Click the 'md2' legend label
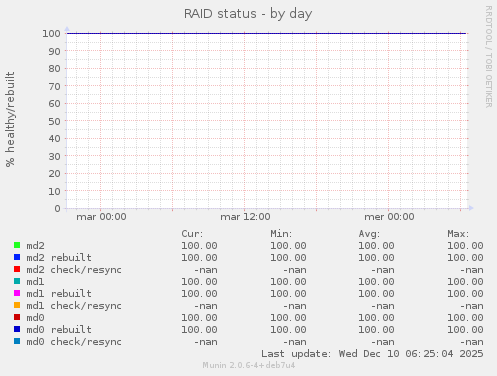Image resolution: width=497 pixels, height=376 pixels. (x=35, y=246)
